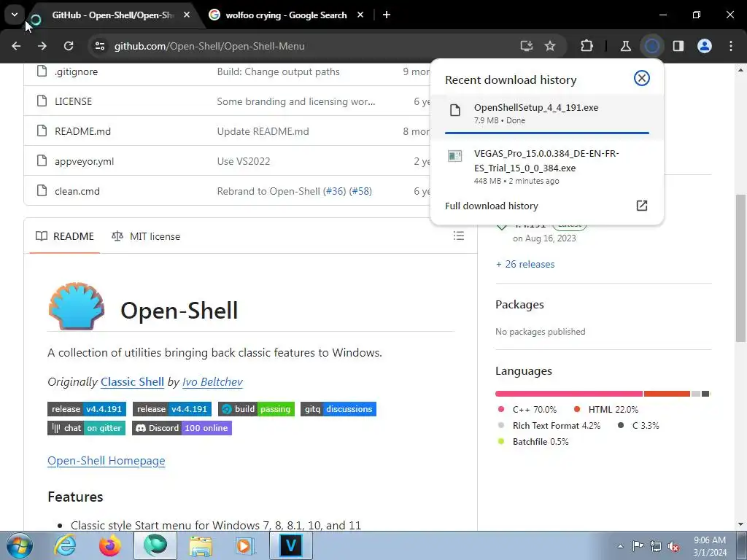Toggle the downloads toolbar button
This screenshot has height=560, width=747.
click(x=651, y=46)
